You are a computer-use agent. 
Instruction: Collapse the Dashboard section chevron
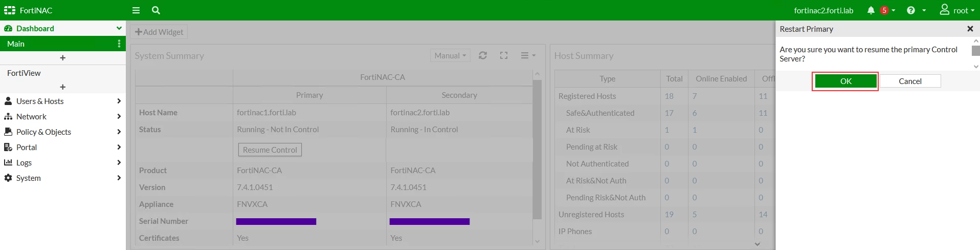click(119, 28)
